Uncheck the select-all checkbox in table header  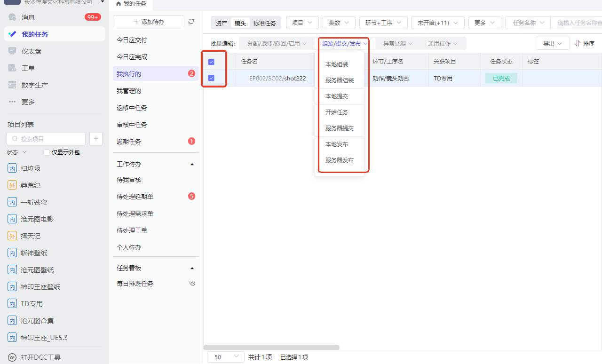point(211,62)
